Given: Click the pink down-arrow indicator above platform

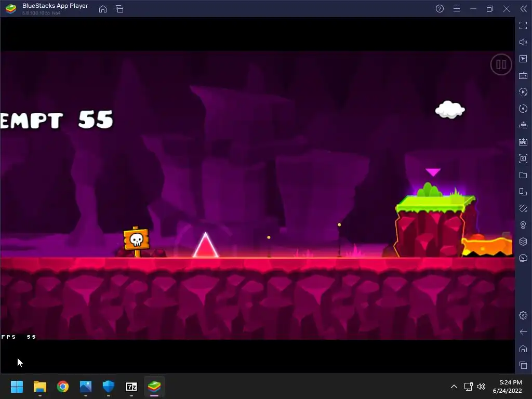Looking at the screenshot, I should click(x=433, y=172).
